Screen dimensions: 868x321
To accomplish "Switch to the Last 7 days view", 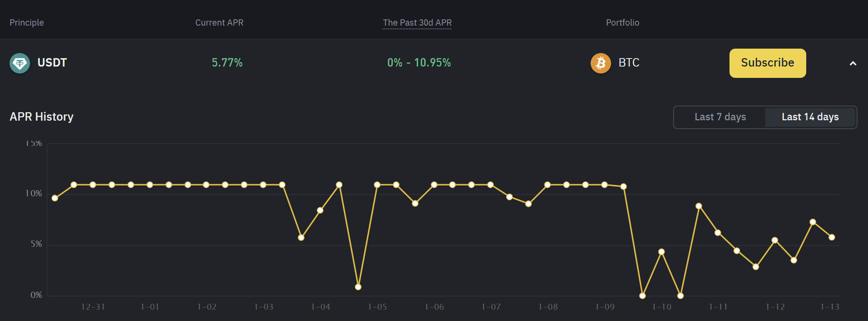I will click(x=719, y=117).
